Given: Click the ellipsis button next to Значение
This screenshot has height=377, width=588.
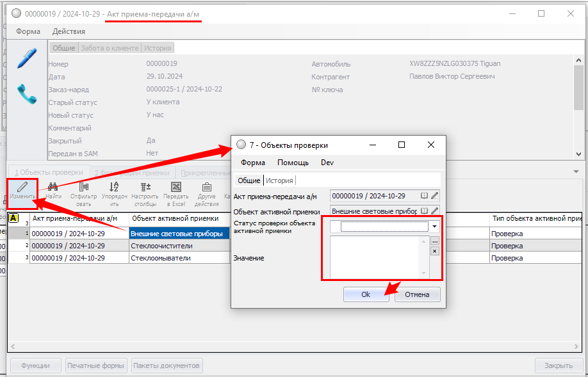Looking at the screenshot, I should pyautogui.click(x=435, y=241).
